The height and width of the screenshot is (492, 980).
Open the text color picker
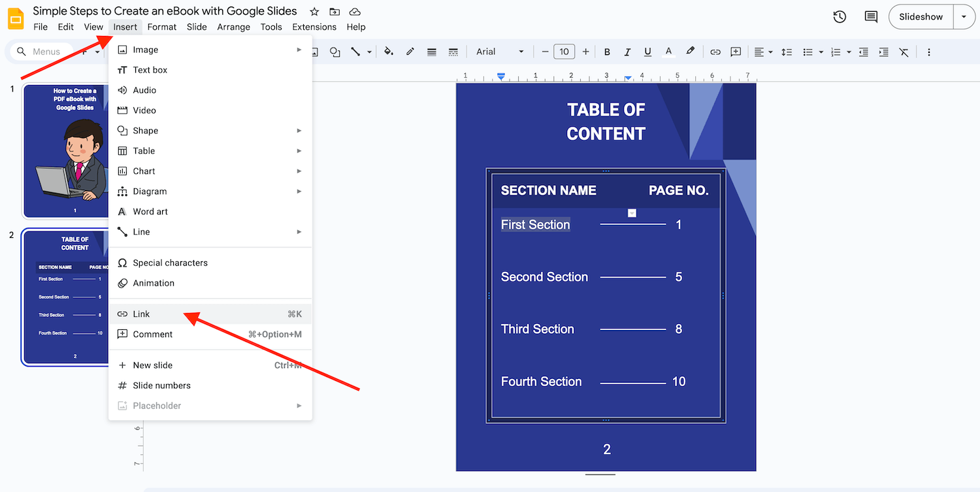[x=668, y=52]
